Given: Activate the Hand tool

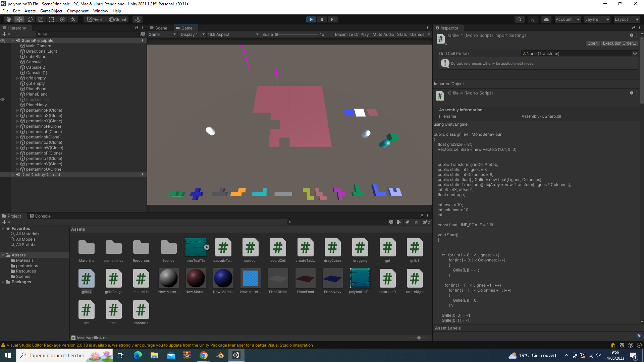Looking at the screenshot, I should pos(8,19).
